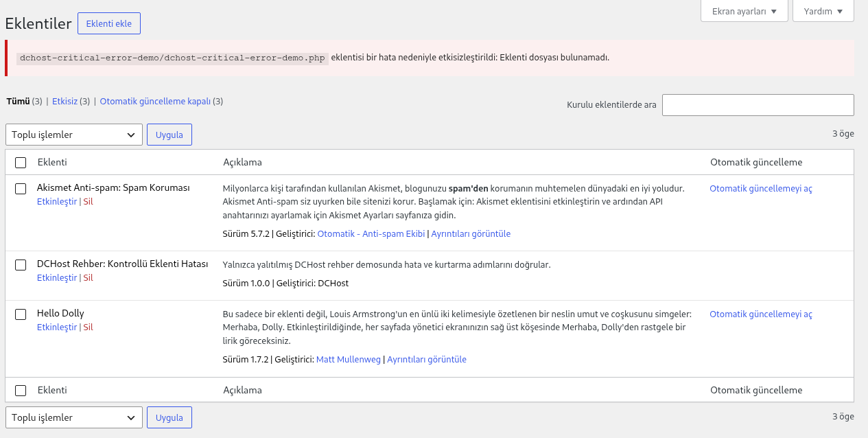This screenshot has width=868, height=438.
Task: Click the Eklenti ekle button
Action: click(109, 23)
